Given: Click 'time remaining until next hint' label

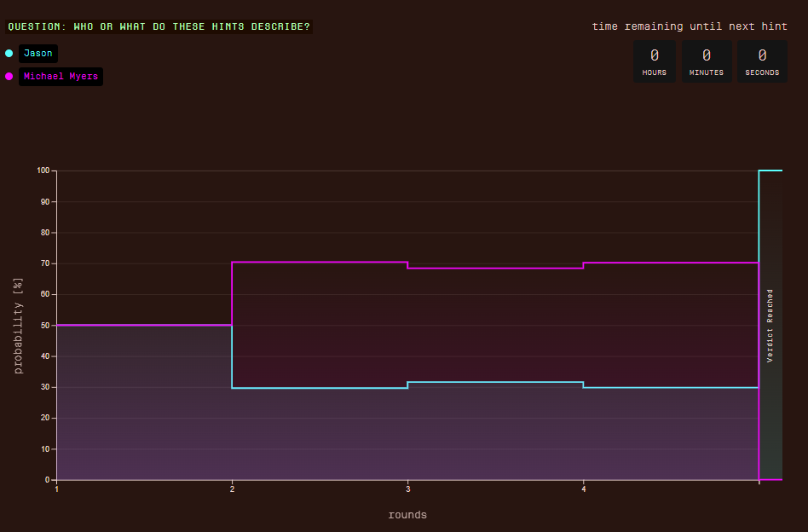Looking at the screenshot, I should coord(690,26).
